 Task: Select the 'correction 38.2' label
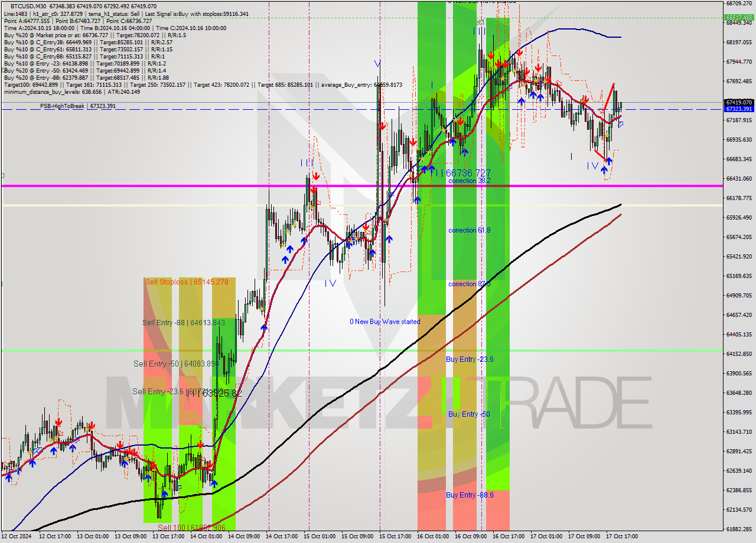click(470, 181)
